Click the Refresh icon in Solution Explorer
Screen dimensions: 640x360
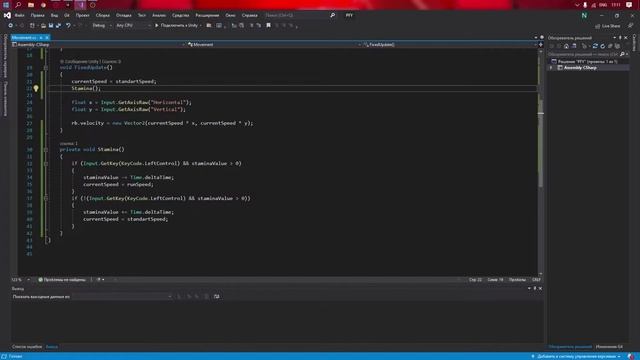pos(602,46)
